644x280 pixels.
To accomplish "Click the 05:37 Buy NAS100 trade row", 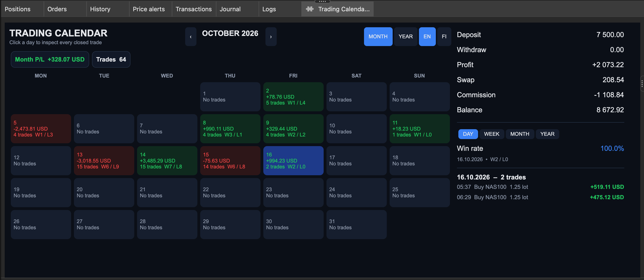I will 540,187.
